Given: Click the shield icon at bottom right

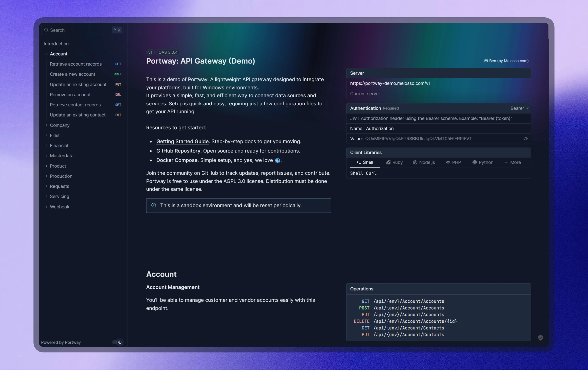Looking at the screenshot, I should 540,338.
